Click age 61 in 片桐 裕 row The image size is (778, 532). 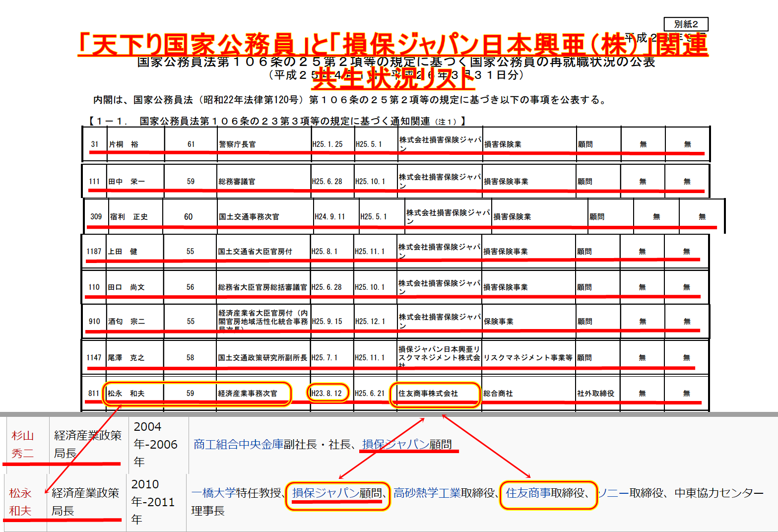click(191, 144)
